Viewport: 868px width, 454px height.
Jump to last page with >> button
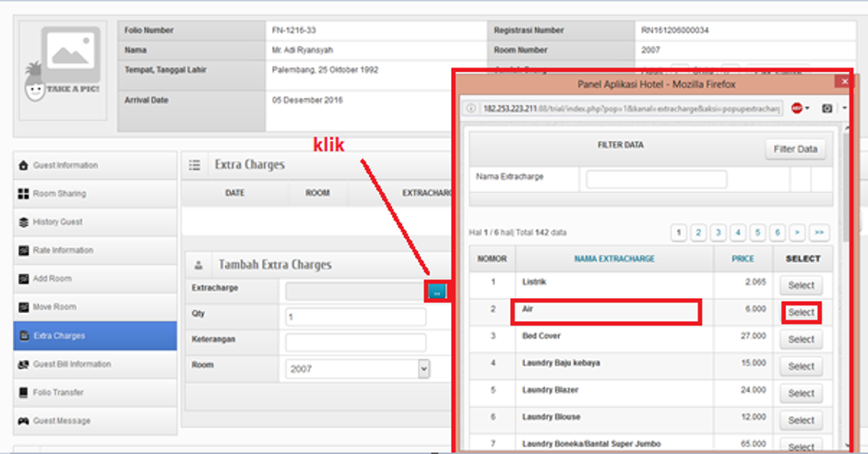click(x=818, y=233)
